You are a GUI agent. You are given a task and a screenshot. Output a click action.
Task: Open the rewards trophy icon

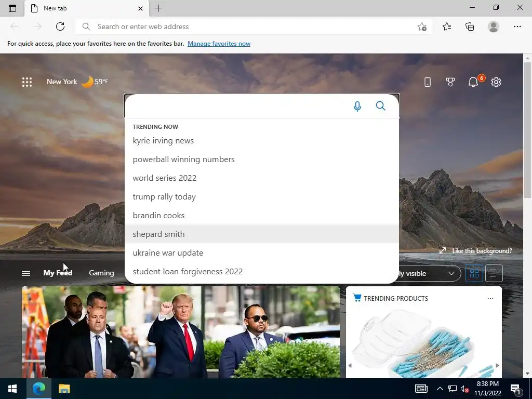pyautogui.click(x=450, y=82)
